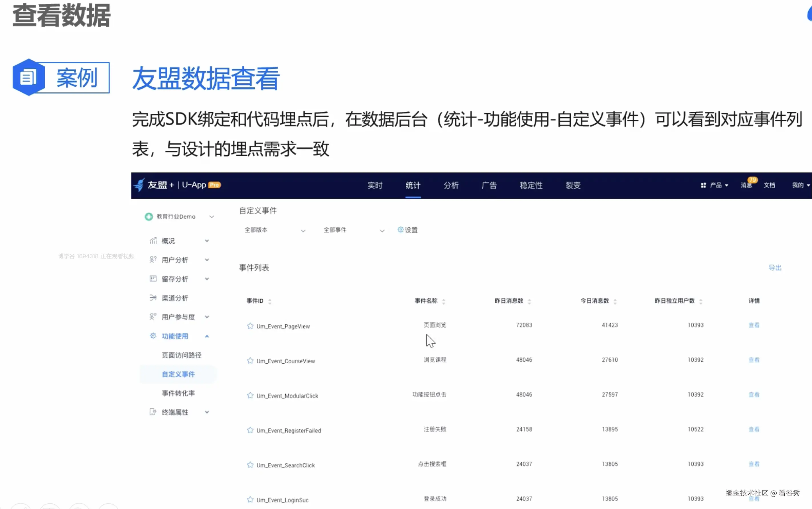Open the 全部事件 events dropdown

[x=382, y=230]
